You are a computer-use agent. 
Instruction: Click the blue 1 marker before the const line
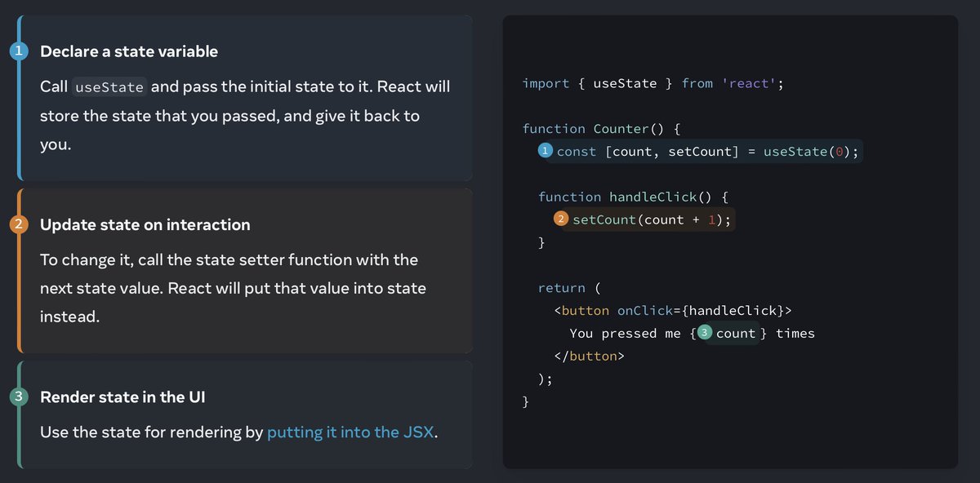click(545, 151)
